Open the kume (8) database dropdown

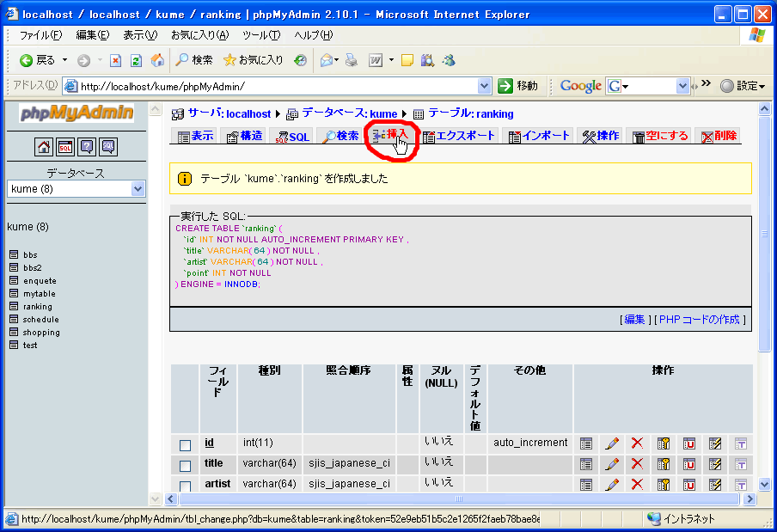tap(138, 189)
